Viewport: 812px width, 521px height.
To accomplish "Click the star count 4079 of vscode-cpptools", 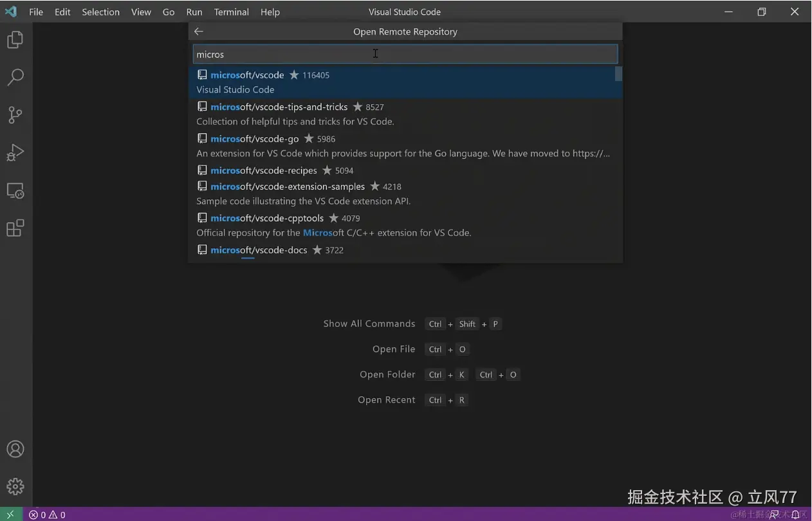I will 351,219.
